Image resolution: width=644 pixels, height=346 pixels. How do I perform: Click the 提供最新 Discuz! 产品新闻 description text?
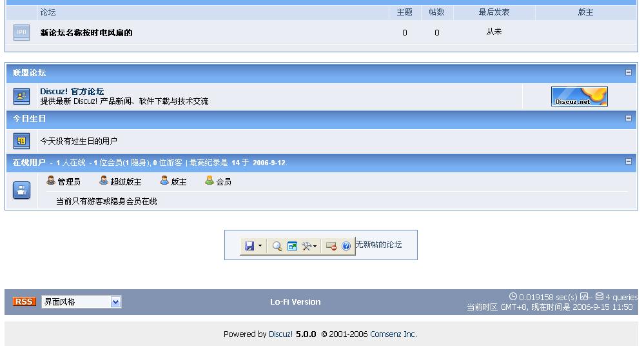124,101
